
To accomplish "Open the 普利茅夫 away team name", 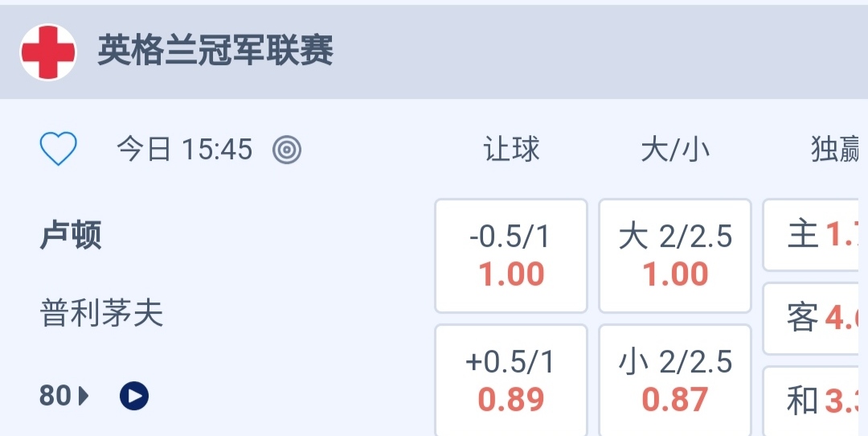I will (x=102, y=313).
